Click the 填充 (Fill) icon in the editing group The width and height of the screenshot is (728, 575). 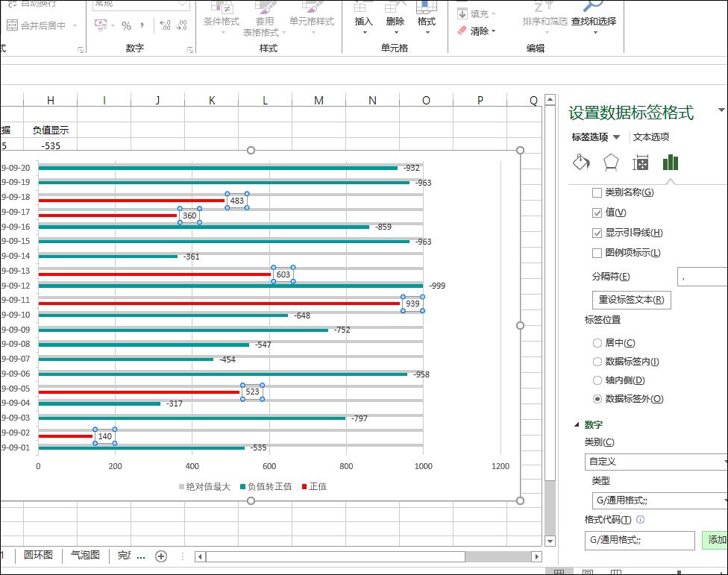474,12
